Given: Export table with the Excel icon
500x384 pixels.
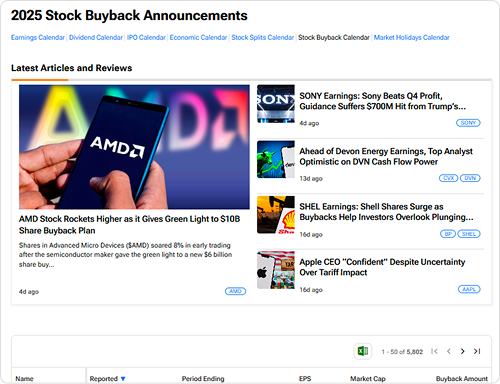Looking at the screenshot, I should [x=363, y=351].
